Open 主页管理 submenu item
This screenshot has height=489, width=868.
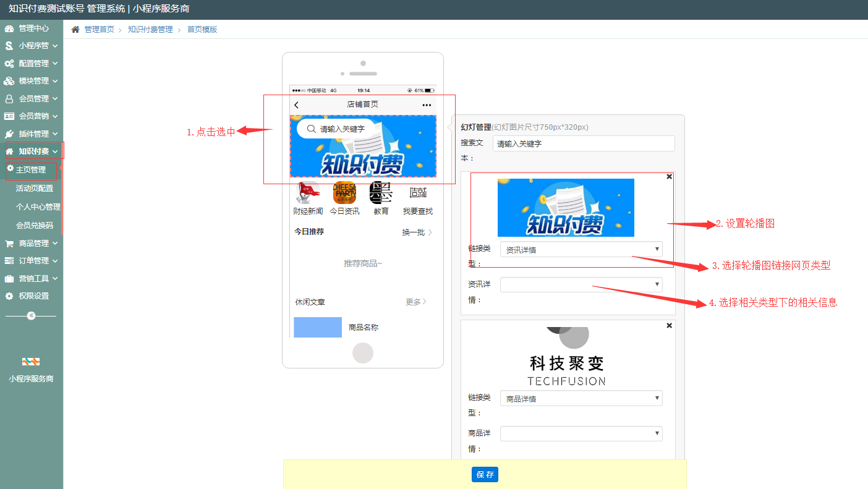(31, 169)
